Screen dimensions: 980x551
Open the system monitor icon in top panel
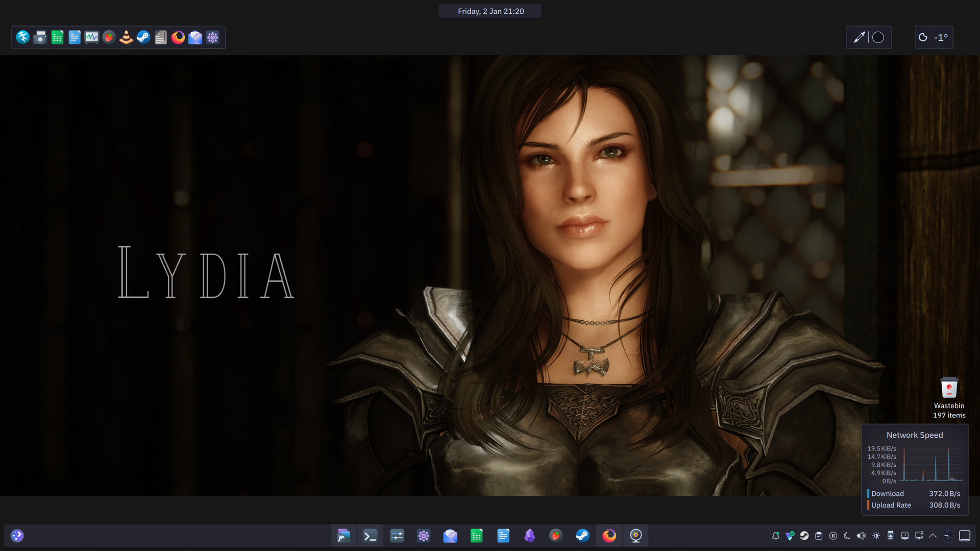click(91, 37)
